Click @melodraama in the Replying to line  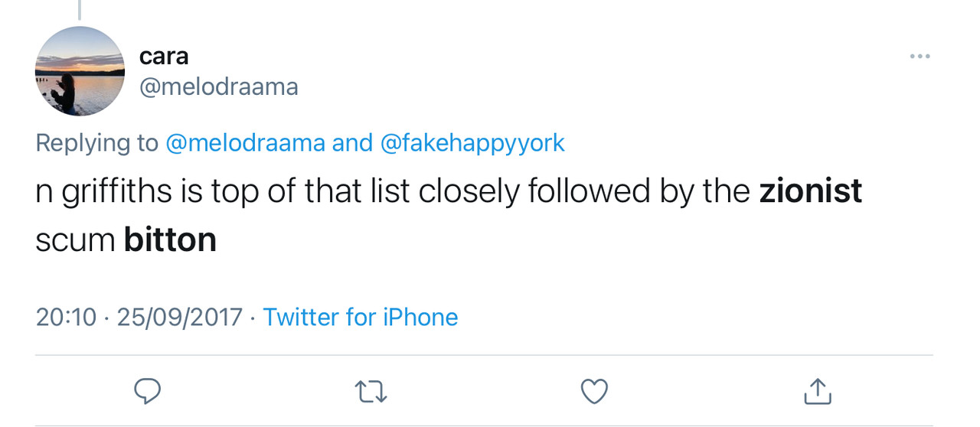[x=245, y=143]
